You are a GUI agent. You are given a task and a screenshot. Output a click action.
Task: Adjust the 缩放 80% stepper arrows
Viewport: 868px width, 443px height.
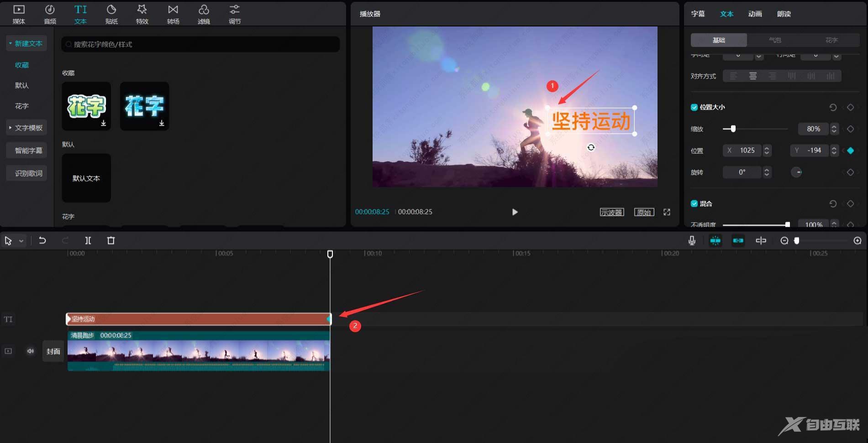[x=834, y=129]
